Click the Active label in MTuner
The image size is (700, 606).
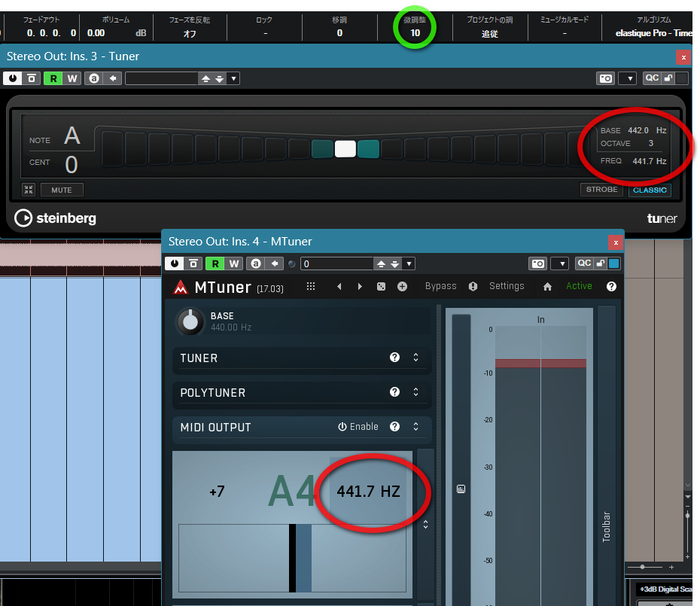579,286
